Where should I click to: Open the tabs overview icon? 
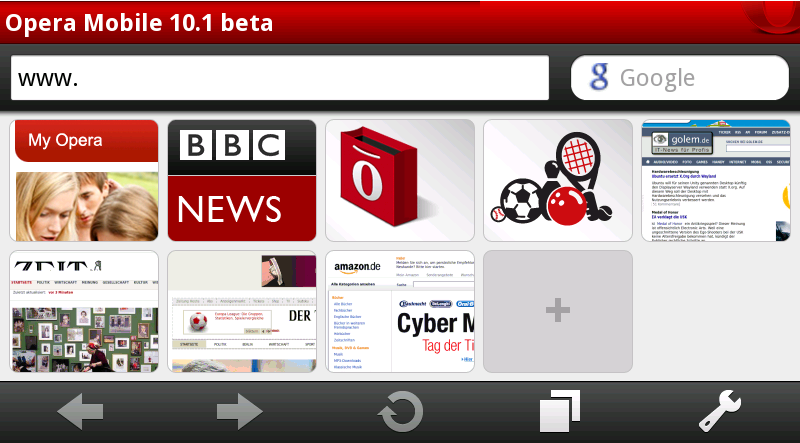click(x=560, y=411)
